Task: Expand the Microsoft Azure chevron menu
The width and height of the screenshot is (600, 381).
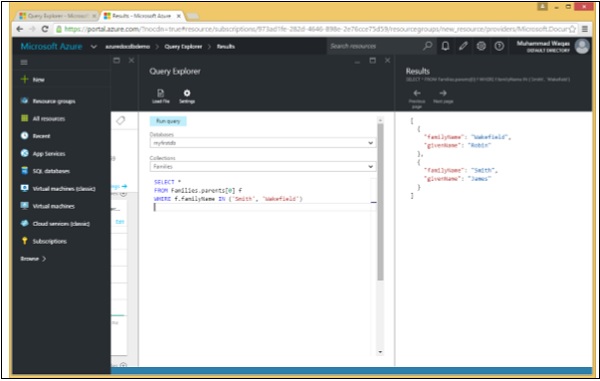Action: coord(94,47)
